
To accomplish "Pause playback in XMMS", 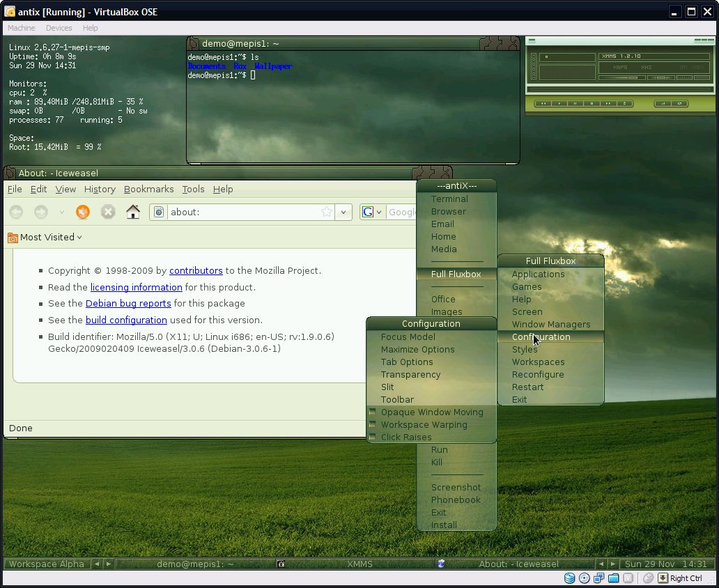I will pyautogui.click(x=575, y=104).
